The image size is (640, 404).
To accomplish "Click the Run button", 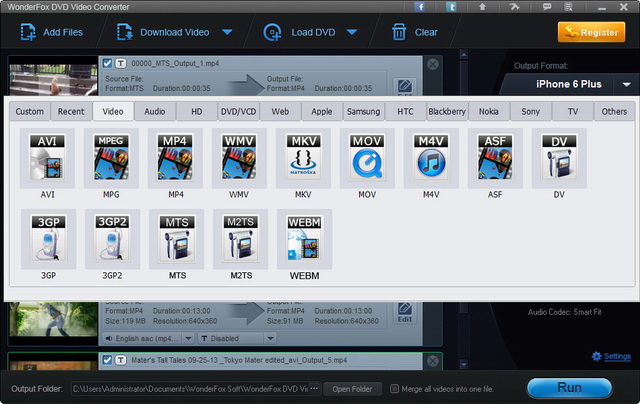I will pos(569,388).
